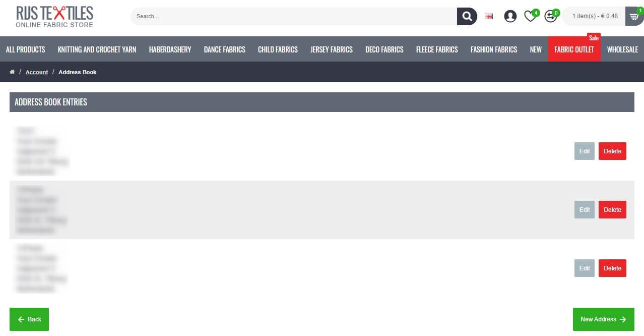Delete the third address entry
Screen dimensions: 644x336
(x=612, y=268)
